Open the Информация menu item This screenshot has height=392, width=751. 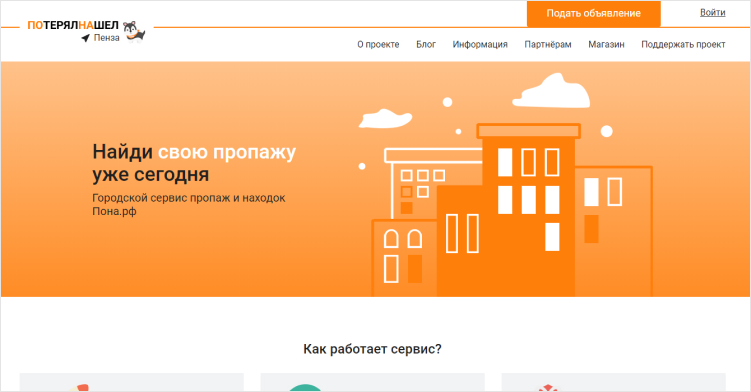480,44
